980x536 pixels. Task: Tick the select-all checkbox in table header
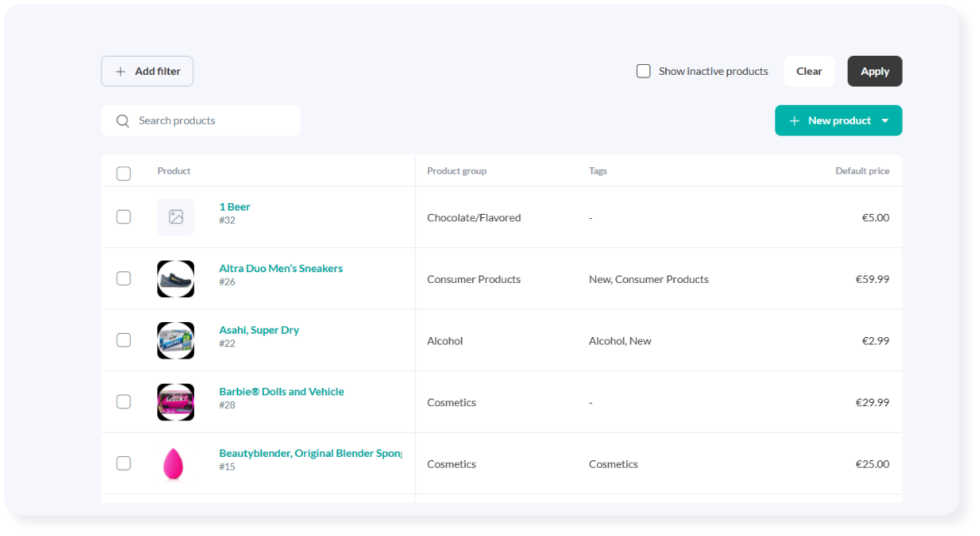124,173
